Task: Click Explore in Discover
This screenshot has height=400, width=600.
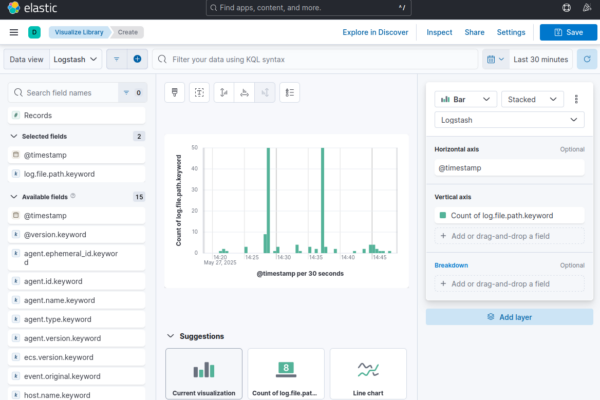Action: coord(375,32)
